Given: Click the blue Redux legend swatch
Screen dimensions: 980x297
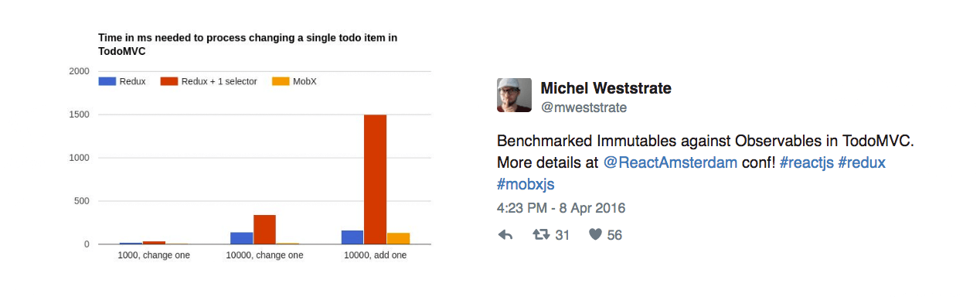Looking at the screenshot, I should (107, 81).
